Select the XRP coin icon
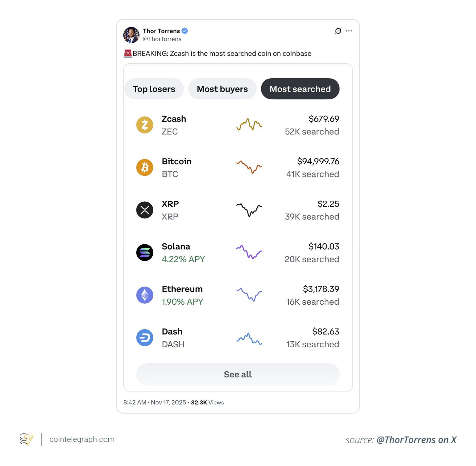 [x=144, y=210]
